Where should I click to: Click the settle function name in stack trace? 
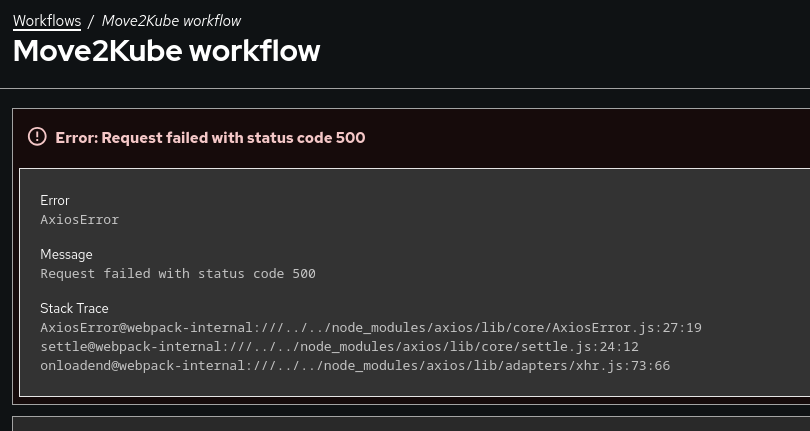tap(63, 346)
